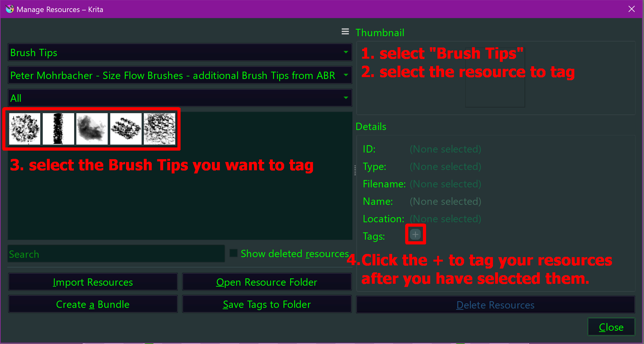This screenshot has width=644, height=344.
Task: Click inside the Search input field
Action: pyautogui.click(x=116, y=254)
